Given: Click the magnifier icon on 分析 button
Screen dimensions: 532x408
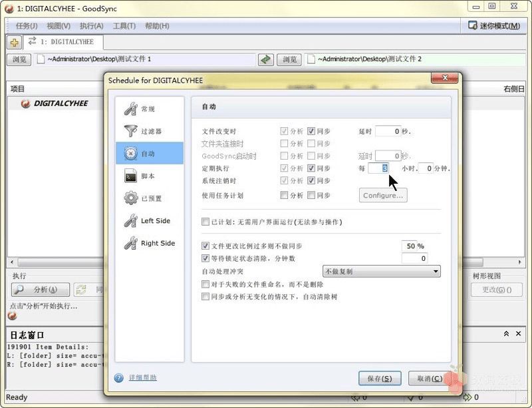Looking at the screenshot, I should [19, 290].
